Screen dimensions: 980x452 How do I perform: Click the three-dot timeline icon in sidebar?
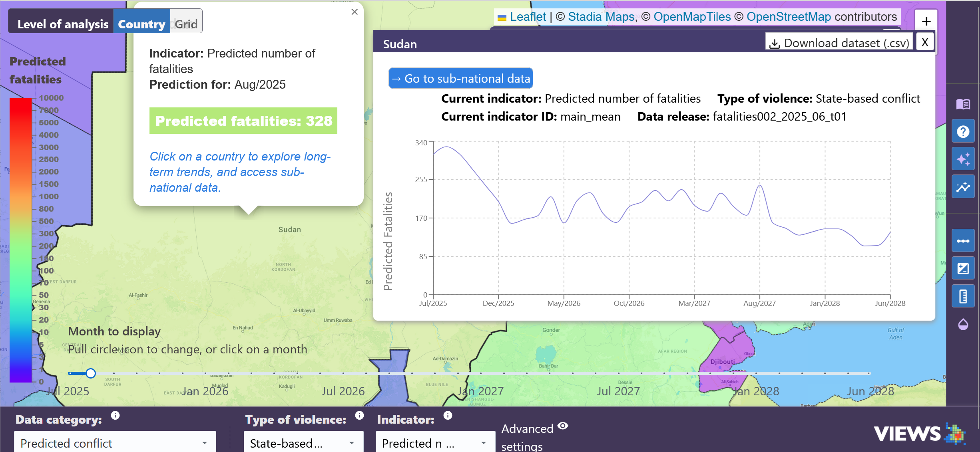tap(963, 241)
